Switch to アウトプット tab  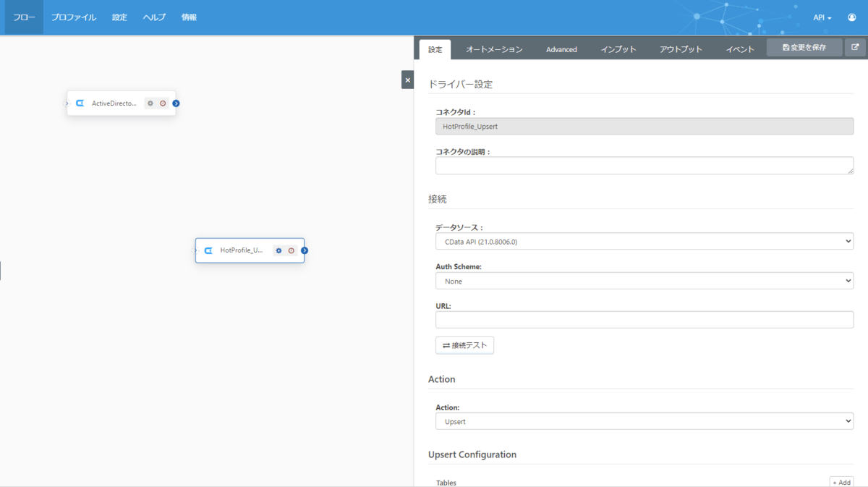(681, 49)
